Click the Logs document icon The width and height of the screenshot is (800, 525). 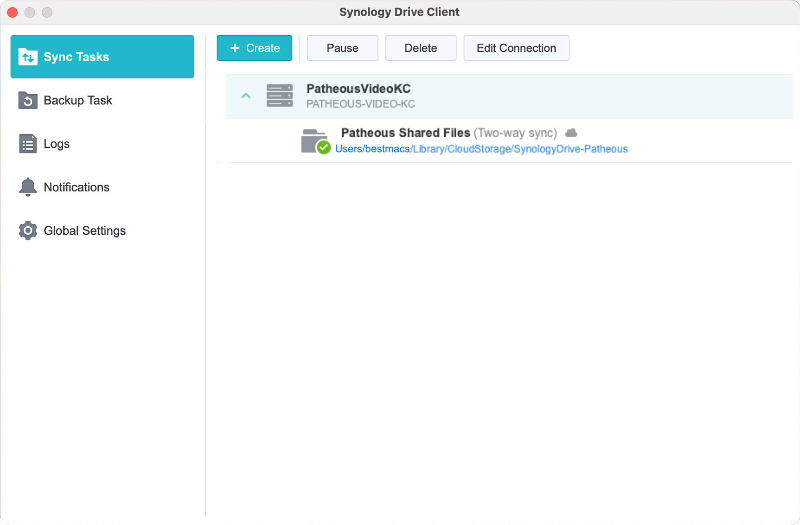[28, 144]
